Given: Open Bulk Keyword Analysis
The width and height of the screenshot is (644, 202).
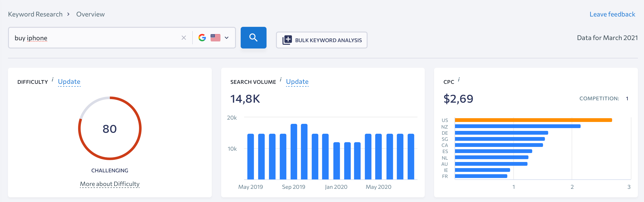Looking at the screenshot, I should point(322,40).
